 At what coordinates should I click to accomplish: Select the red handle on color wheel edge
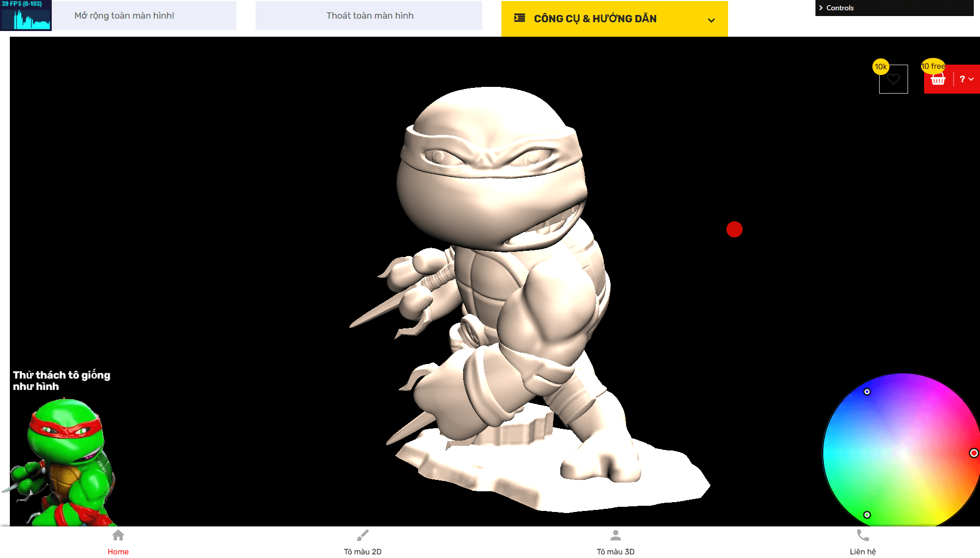point(974,453)
